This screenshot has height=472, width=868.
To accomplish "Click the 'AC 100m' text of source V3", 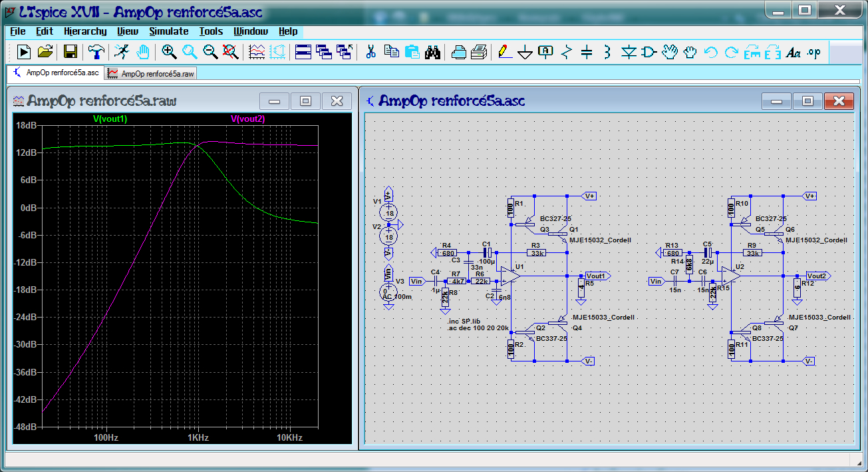I will coord(397,296).
